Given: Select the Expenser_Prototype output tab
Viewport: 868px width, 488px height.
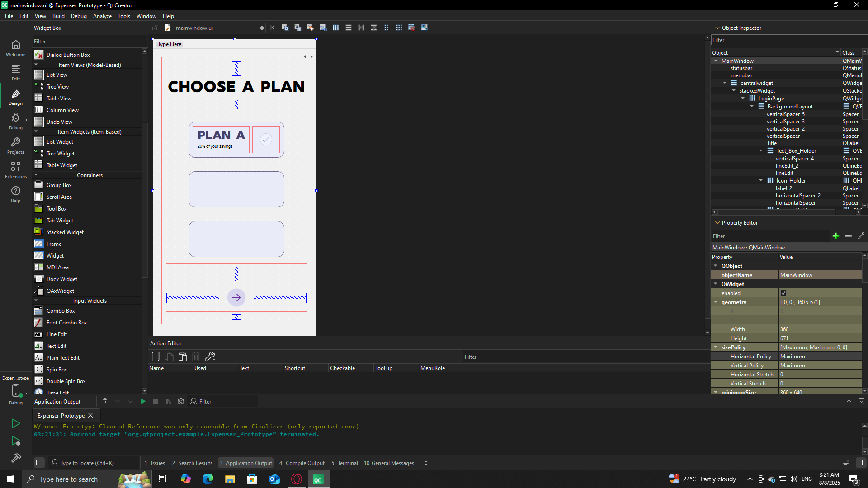Looking at the screenshot, I should [61, 415].
